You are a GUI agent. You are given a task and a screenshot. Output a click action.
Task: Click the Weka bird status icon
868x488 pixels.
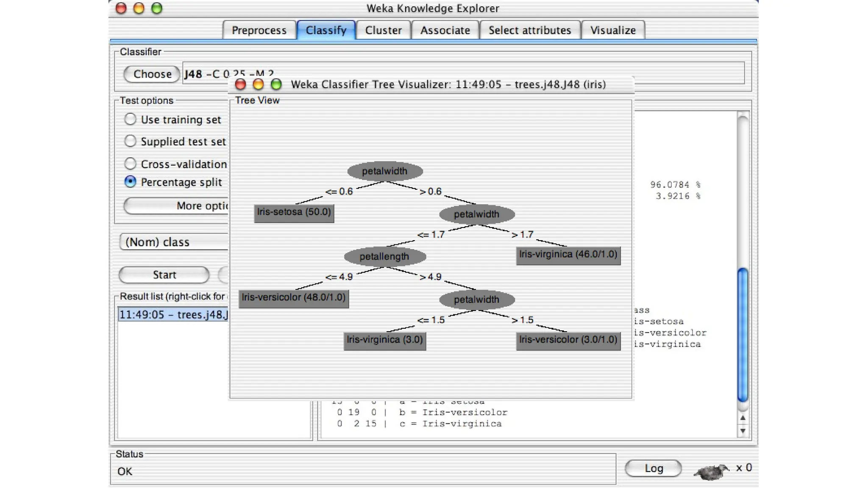click(712, 471)
